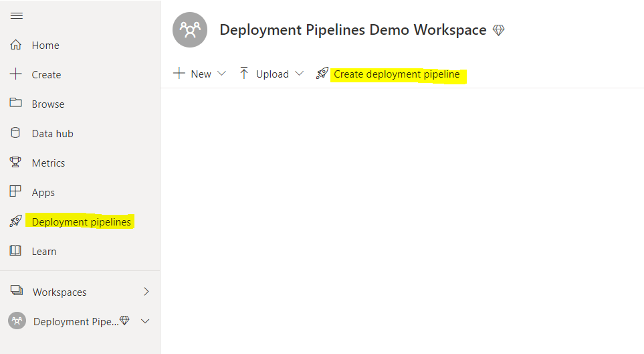Click the workspace avatar icon in header
The width and height of the screenshot is (644, 354).
[190, 30]
